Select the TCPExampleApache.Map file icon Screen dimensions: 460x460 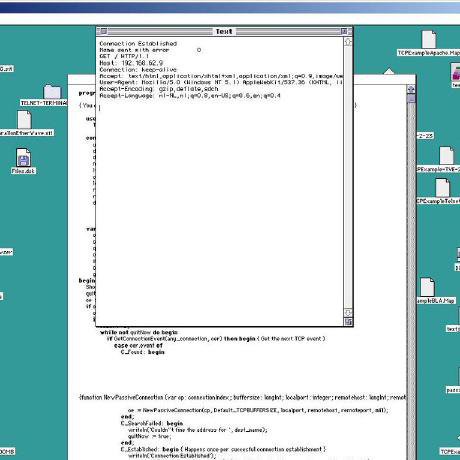(429, 39)
